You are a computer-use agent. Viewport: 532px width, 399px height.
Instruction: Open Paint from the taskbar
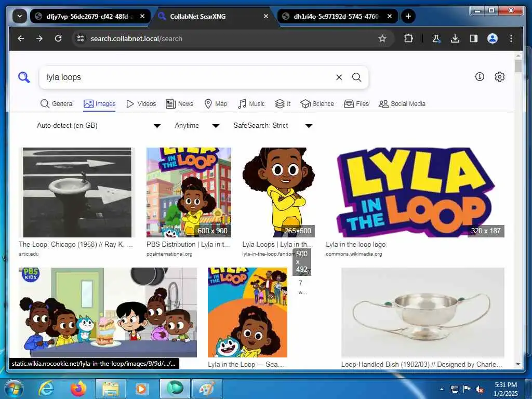[207, 389]
